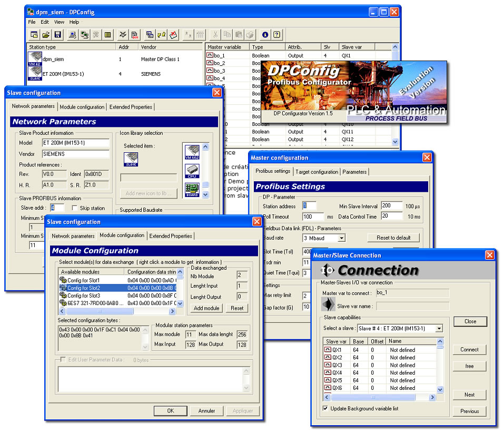
Task: Select the Config for Slot1 module row
Action: [x=117, y=280]
